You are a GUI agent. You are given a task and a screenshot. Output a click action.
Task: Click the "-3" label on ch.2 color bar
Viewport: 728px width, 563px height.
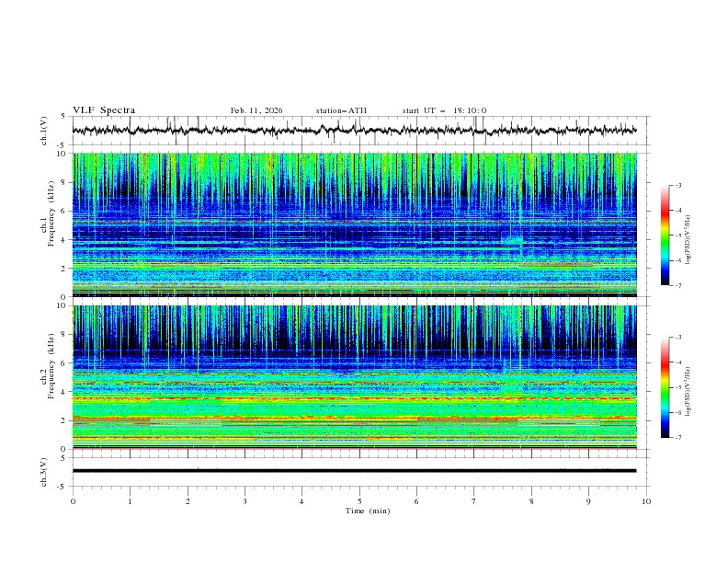(x=678, y=338)
